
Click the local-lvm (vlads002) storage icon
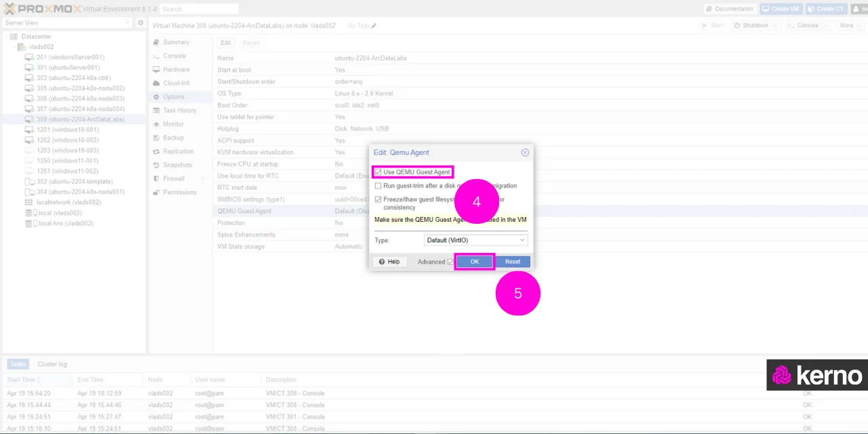click(30, 223)
